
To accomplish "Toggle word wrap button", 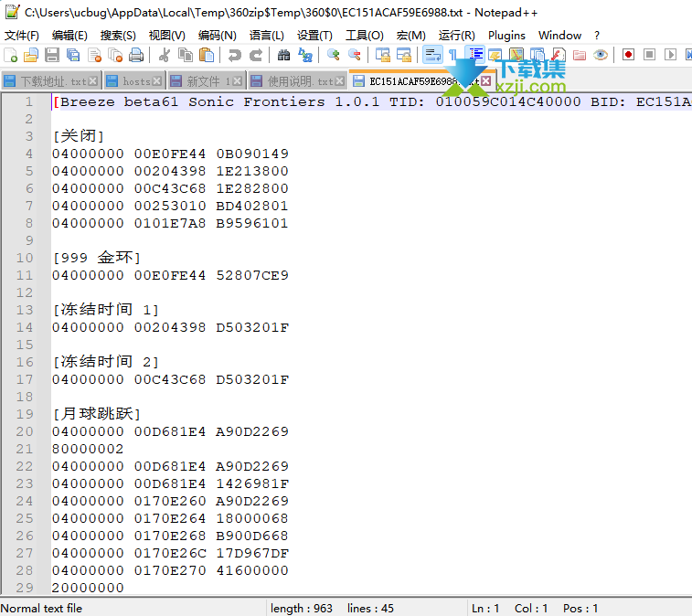I will (x=432, y=55).
